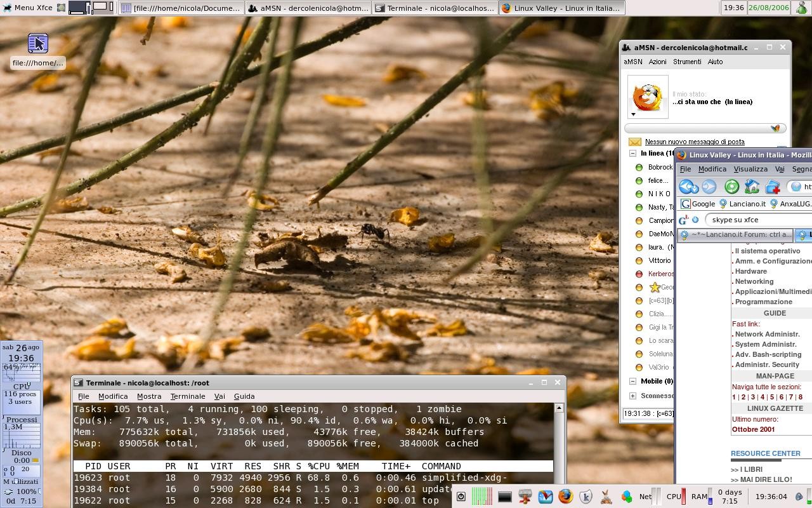The height and width of the screenshot is (508, 812).
Task: Launch the colored cubes icon in bottom panel
Action: 626,497
